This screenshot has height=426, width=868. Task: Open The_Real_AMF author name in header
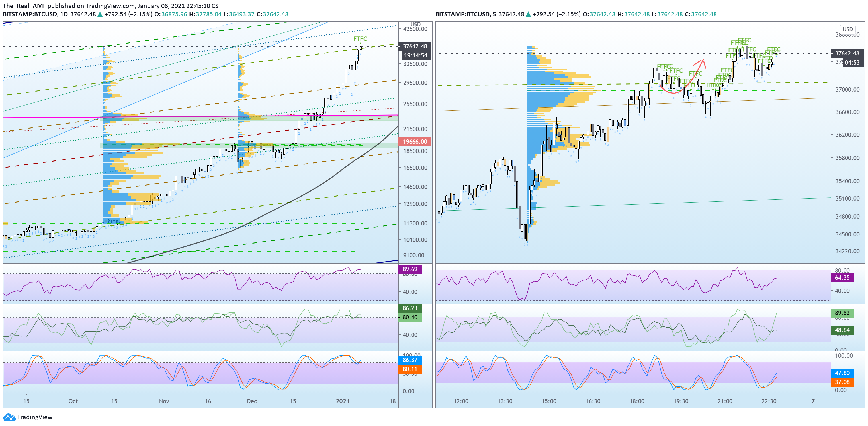24,6
